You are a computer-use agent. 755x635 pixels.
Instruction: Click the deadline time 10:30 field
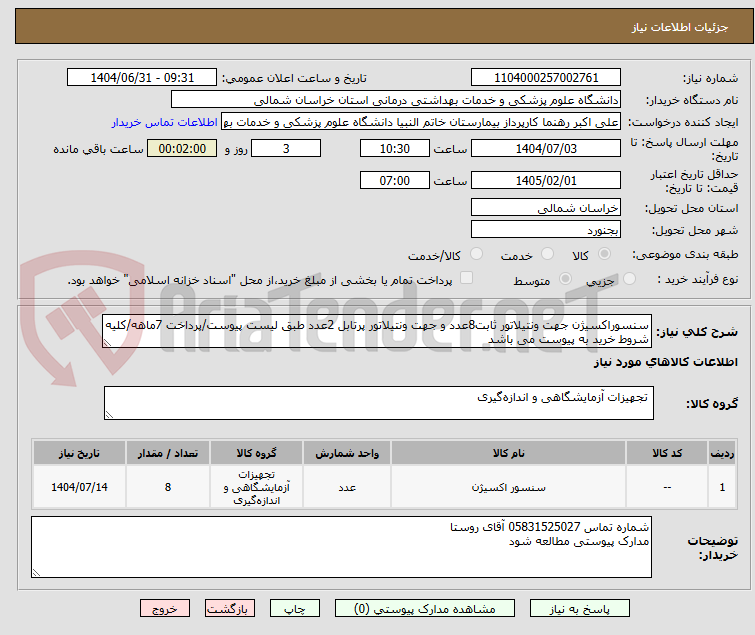click(395, 148)
